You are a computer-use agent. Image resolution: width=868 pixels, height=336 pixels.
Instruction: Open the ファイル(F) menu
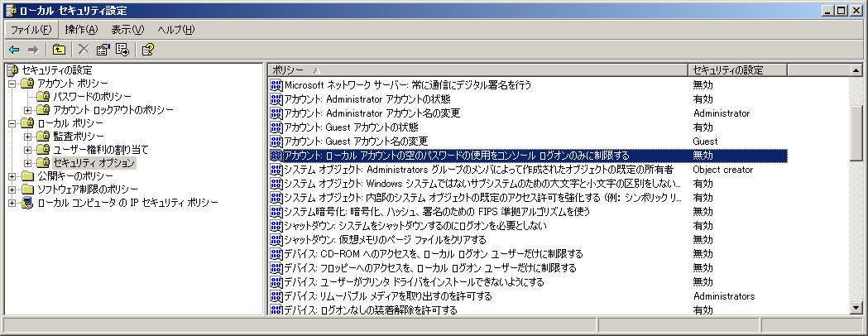click(31, 30)
